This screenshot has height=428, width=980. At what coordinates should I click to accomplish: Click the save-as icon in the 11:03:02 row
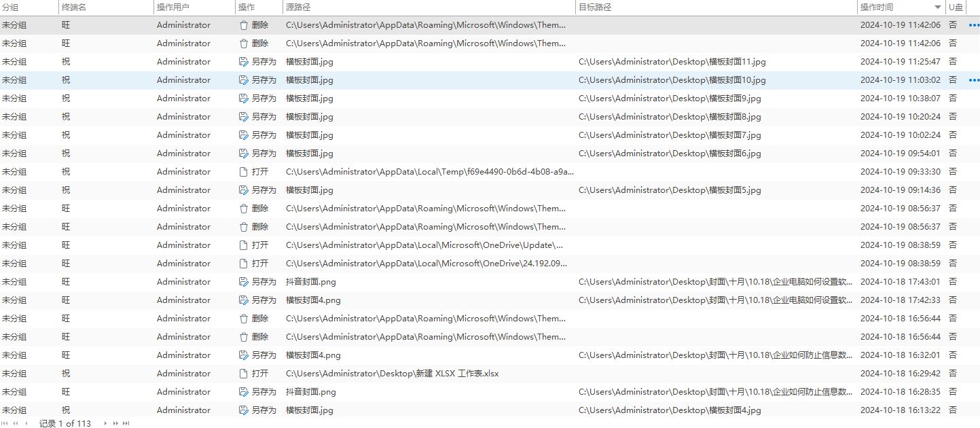point(244,80)
